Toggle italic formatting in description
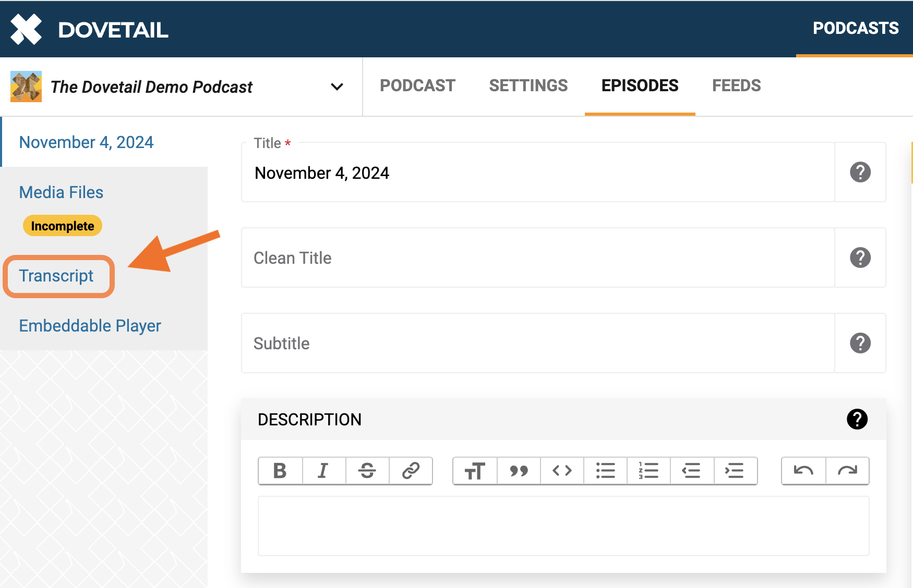 (323, 471)
